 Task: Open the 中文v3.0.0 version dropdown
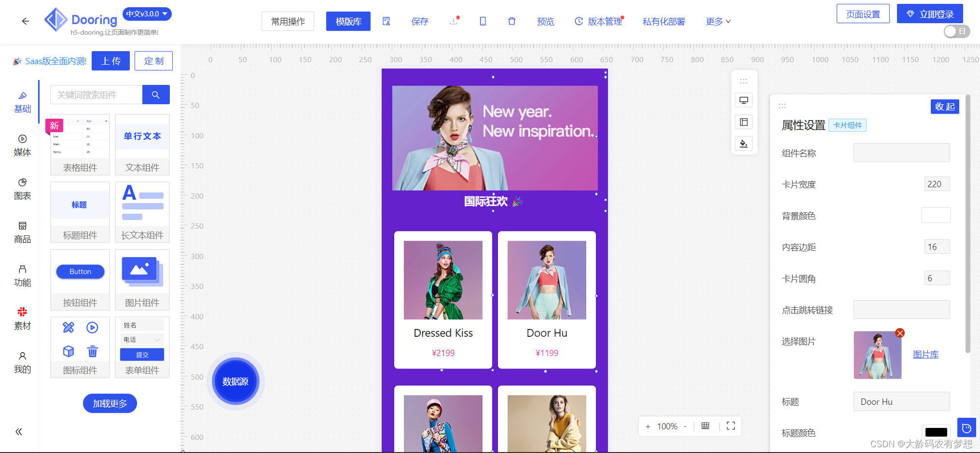pyautogui.click(x=147, y=14)
